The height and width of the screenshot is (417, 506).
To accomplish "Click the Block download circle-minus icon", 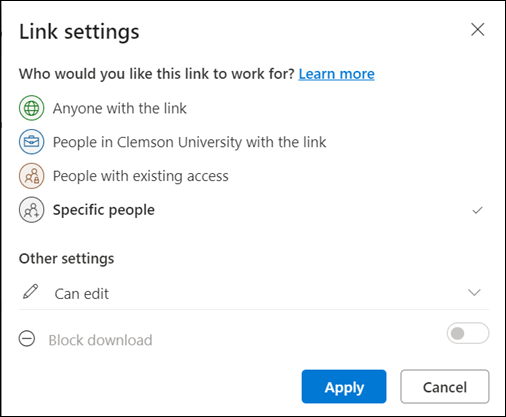I will click(x=27, y=339).
